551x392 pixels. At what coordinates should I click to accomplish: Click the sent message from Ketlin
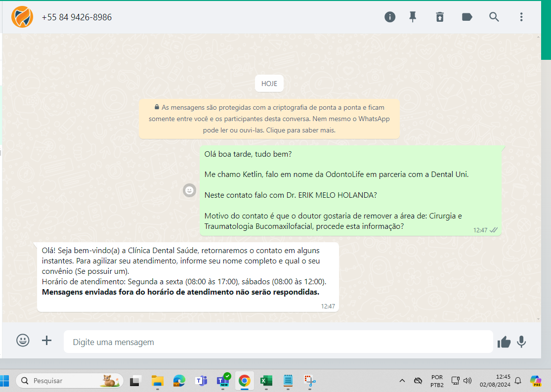point(350,190)
